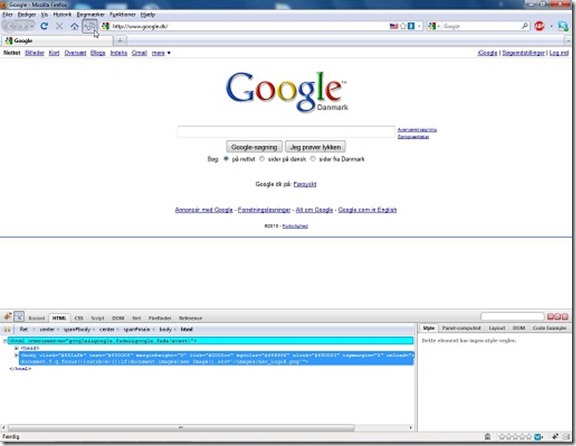Switch to Firebug Net tab
The height and width of the screenshot is (446, 576).
(136, 318)
